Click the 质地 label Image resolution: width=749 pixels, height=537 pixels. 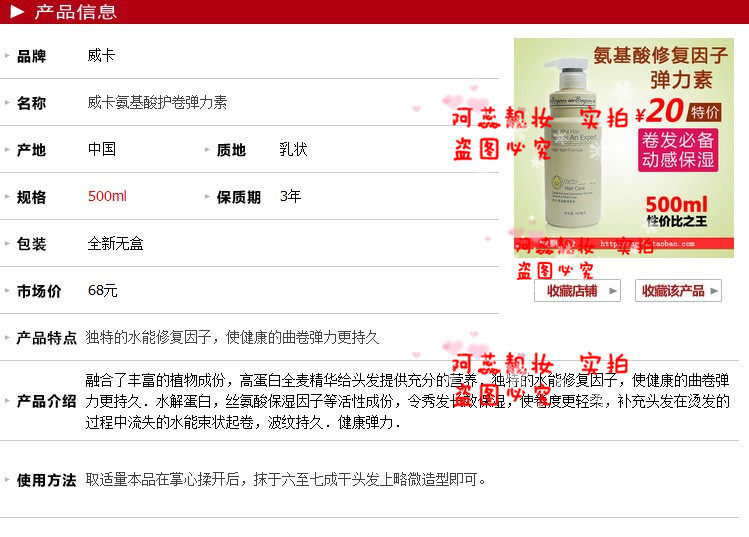(231, 150)
